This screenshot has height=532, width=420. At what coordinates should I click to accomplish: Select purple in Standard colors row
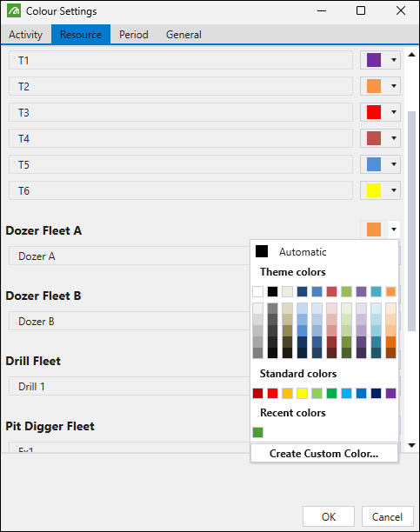(x=390, y=393)
